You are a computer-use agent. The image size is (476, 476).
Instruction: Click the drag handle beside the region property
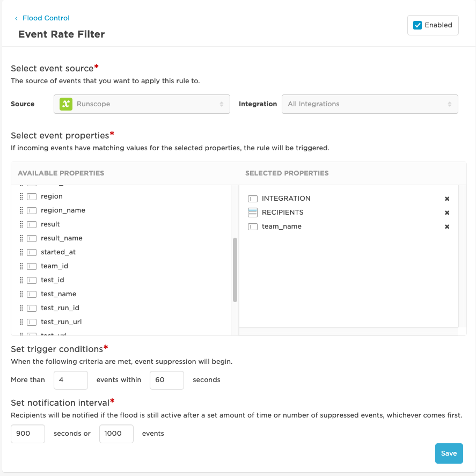[x=21, y=196]
